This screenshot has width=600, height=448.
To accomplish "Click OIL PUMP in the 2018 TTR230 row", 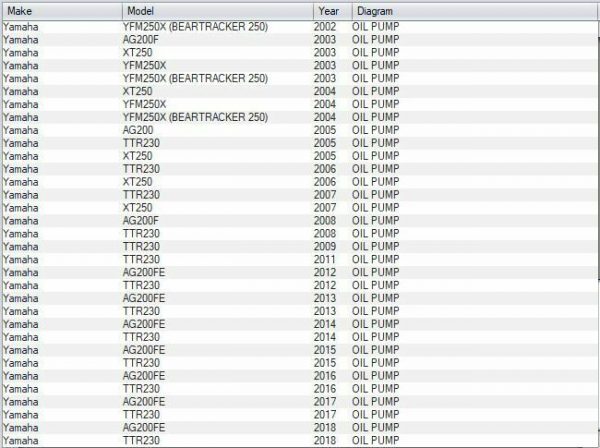I will click(376, 441).
